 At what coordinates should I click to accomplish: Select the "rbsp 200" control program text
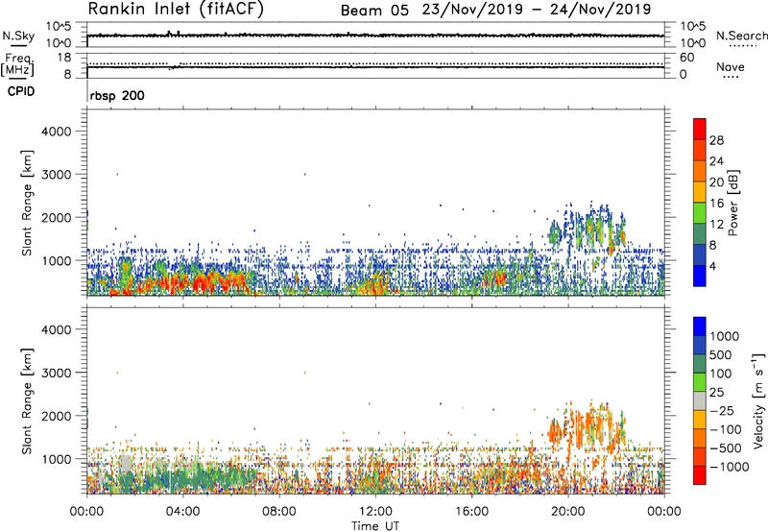point(117,95)
